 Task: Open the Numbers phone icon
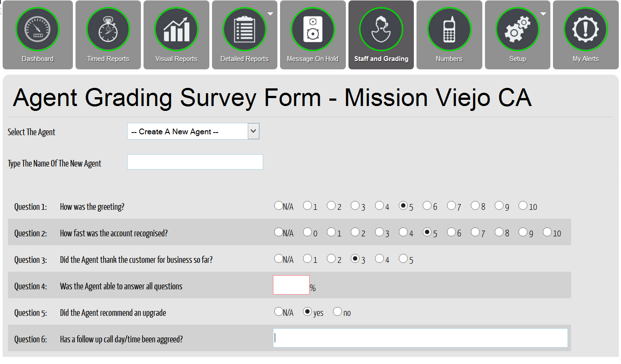pos(449,30)
